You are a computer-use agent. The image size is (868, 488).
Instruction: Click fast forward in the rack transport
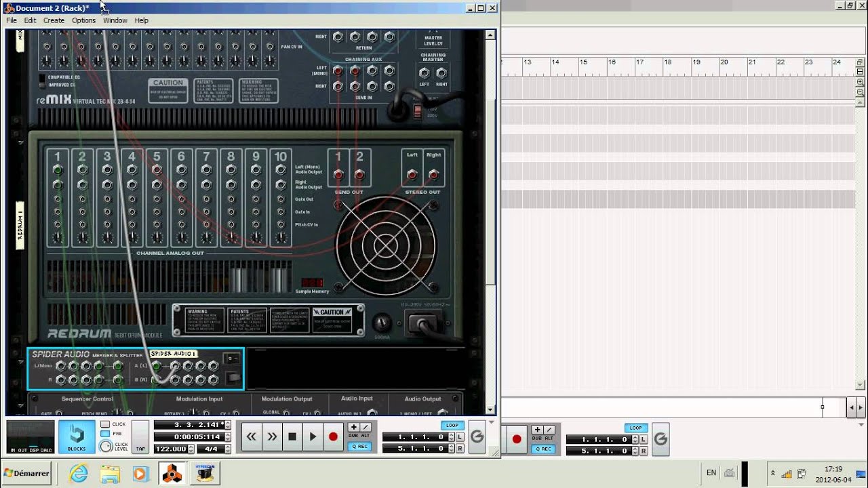tap(272, 437)
